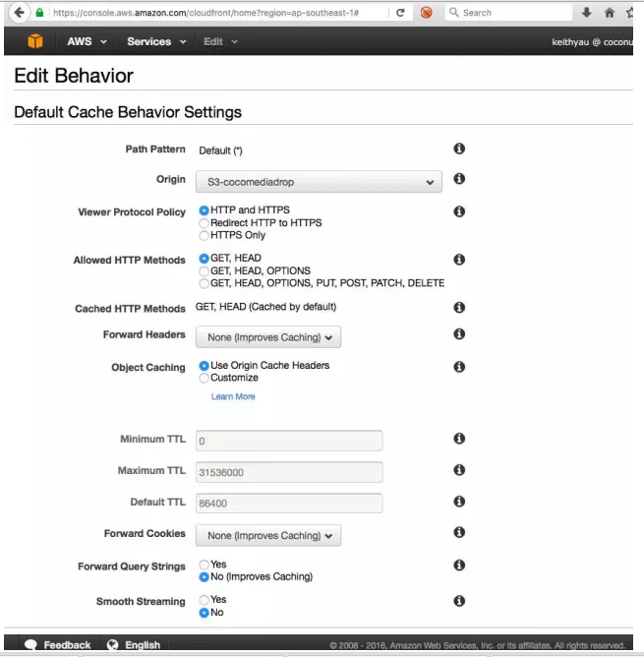644x657 pixels.
Task: Click the browser back arrow button
Action: click(18, 13)
